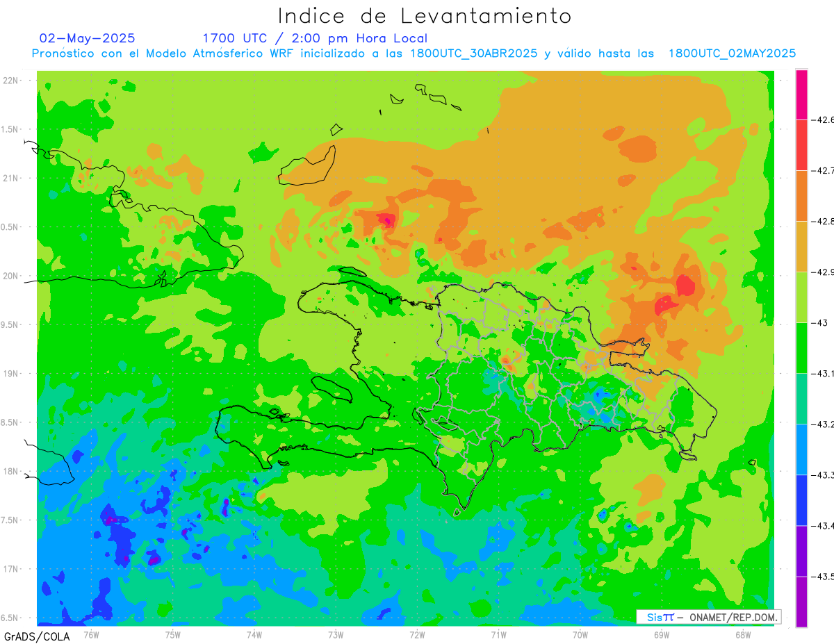Click the red swatch between -42.6 and -42.7
The height and width of the screenshot is (644, 834).
click(x=801, y=145)
